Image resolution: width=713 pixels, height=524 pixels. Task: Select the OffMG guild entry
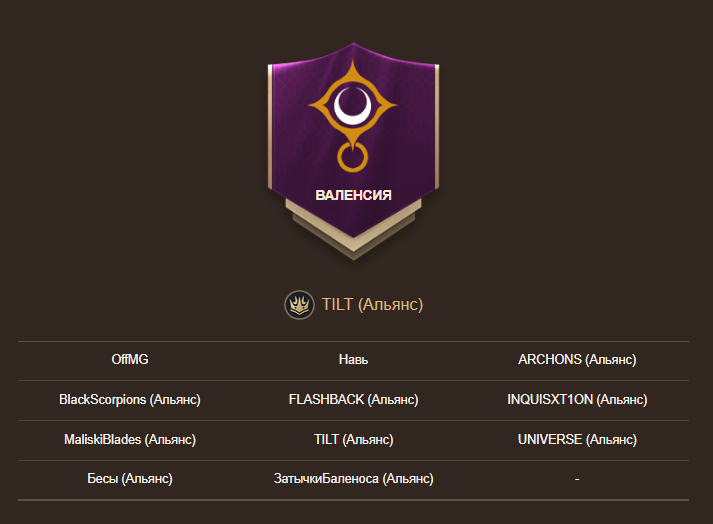click(130, 359)
